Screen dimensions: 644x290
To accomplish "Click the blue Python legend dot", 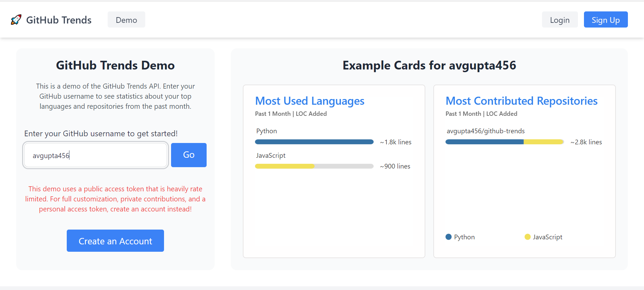I will 448,237.
